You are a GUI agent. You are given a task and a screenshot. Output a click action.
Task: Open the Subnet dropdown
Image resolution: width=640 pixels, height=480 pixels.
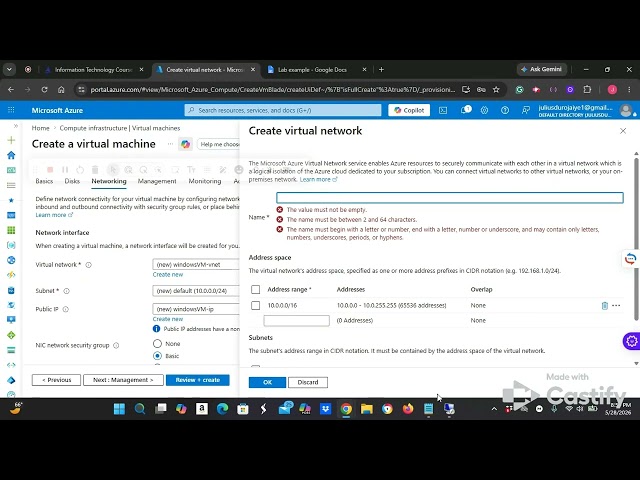point(196,291)
